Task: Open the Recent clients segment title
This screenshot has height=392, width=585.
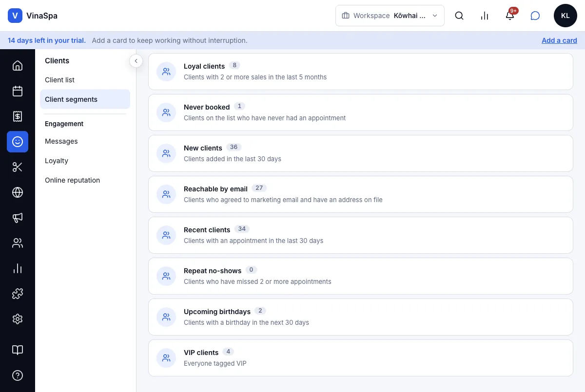Action: (207, 230)
